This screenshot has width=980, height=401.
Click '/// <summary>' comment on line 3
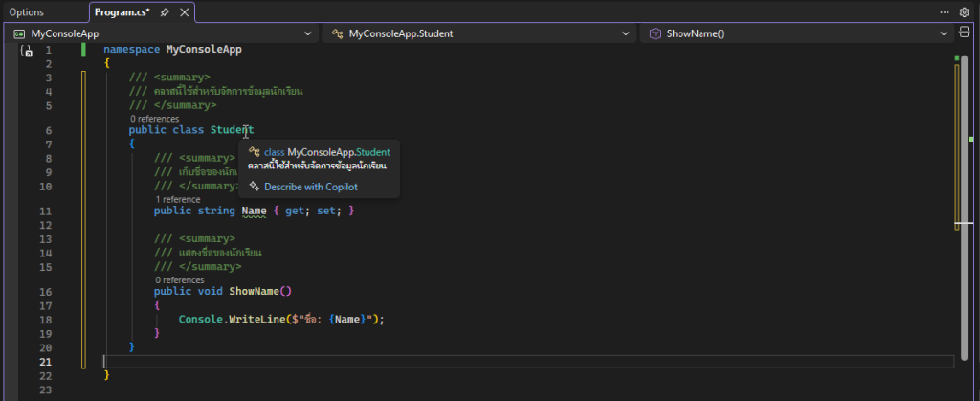point(169,78)
